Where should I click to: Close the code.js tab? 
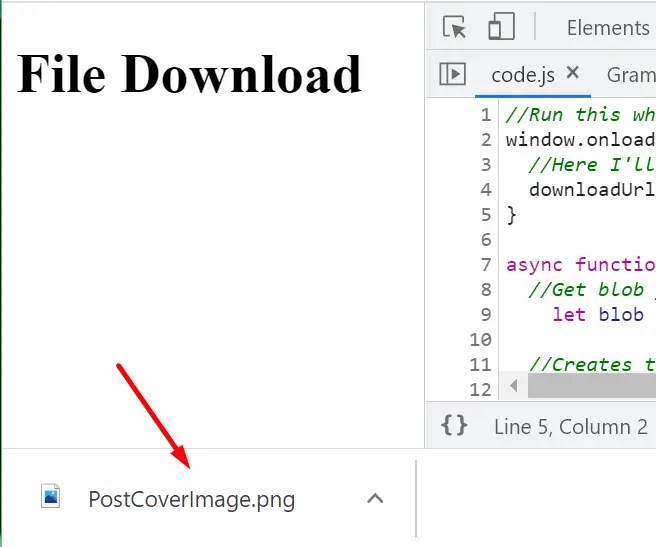coord(573,73)
